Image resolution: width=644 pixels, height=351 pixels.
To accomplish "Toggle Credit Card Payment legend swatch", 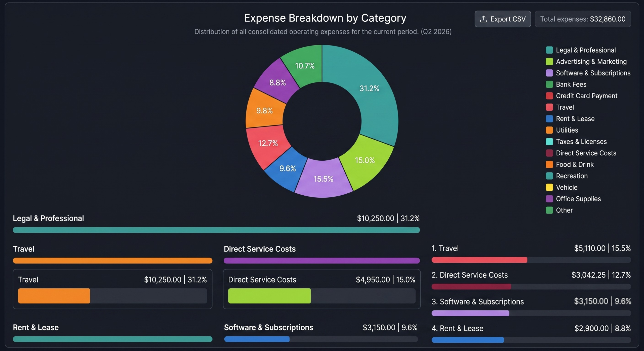I will [549, 96].
